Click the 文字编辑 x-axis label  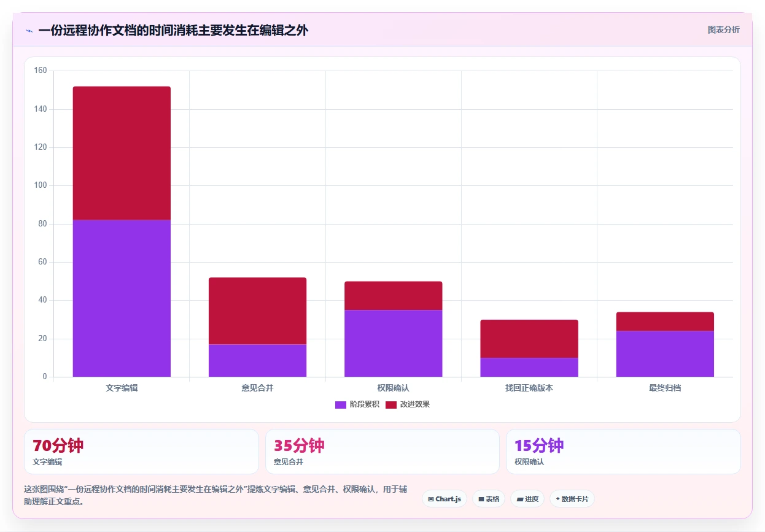tap(122, 388)
